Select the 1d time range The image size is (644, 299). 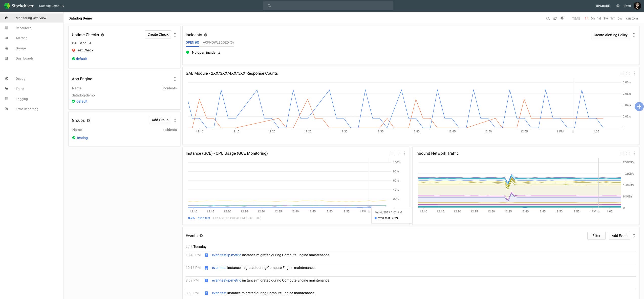point(598,18)
